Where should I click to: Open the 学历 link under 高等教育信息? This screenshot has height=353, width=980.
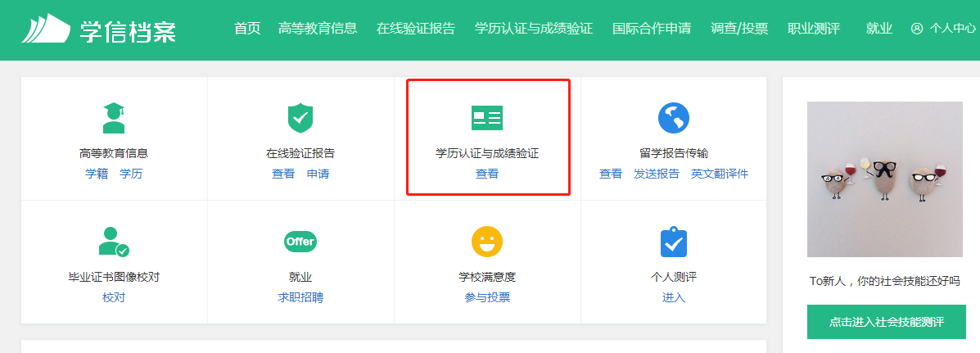[131, 174]
